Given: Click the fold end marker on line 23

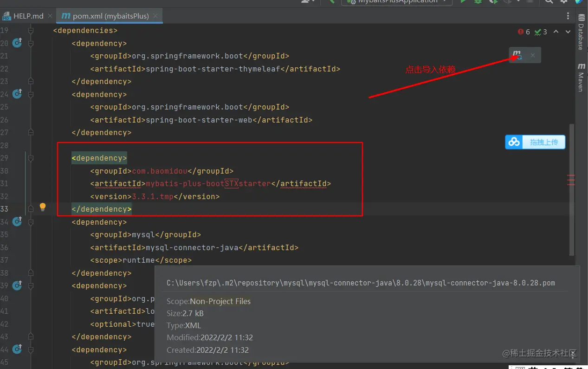Looking at the screenshot, I should 31,82.
